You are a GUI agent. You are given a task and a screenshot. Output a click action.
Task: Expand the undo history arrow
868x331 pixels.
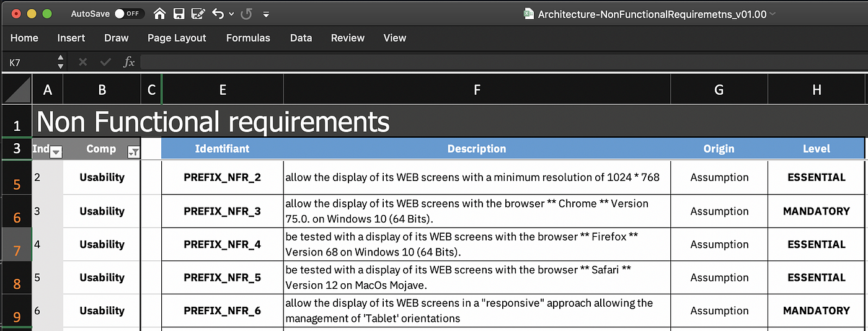[231, 14]
